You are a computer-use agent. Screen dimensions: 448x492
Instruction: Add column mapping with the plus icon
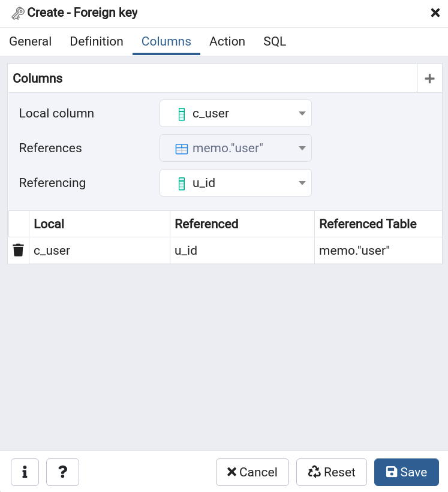[x=429, y=79]
